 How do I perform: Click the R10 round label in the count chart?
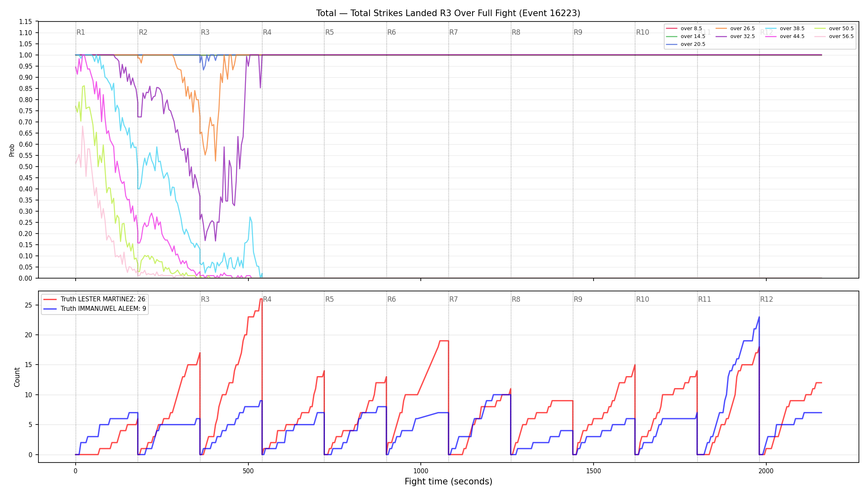(x=643, y=299)
